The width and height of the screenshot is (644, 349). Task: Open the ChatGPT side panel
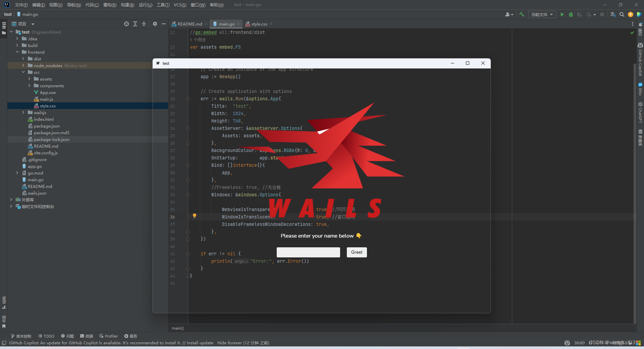click(640, 112)
